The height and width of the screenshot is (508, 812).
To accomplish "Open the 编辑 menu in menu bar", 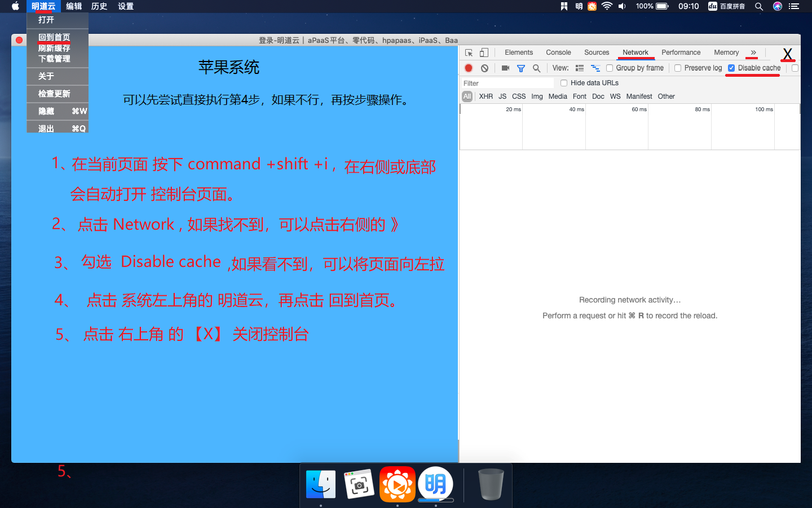I will coord(74,6).
